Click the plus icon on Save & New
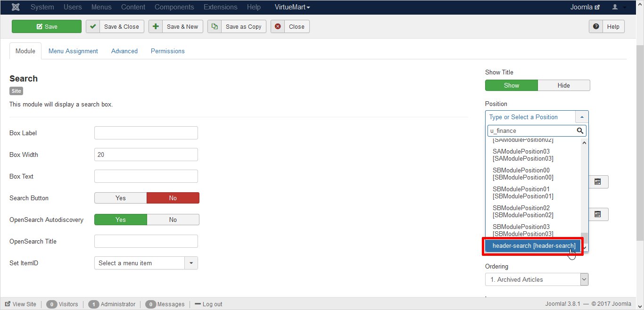The height and width of the screenshot is (310, 644). pyautogui.click(x=156, y=26)
